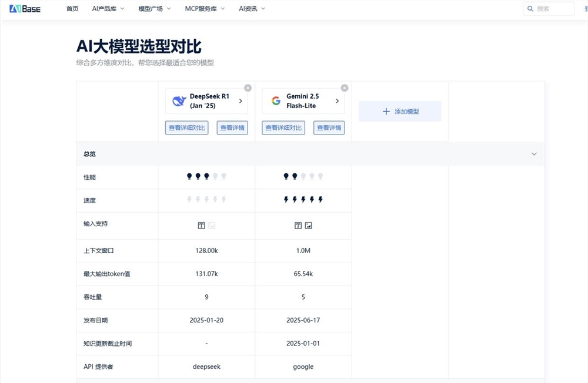Click the plus icon in 添加模型
Image resolution: width=588 pixels, height=383 pixels.
point(386,111)
